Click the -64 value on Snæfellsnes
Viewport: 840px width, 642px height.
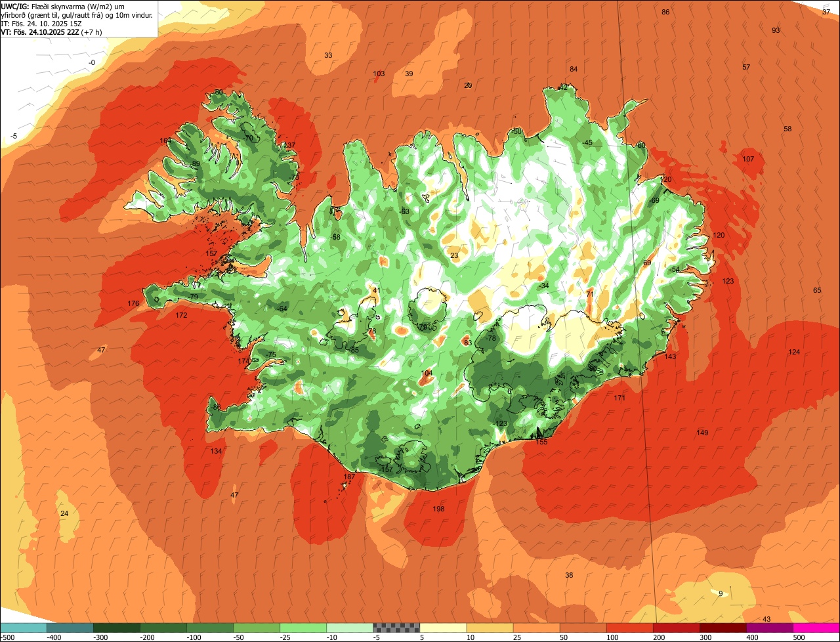tap(282, 309)
